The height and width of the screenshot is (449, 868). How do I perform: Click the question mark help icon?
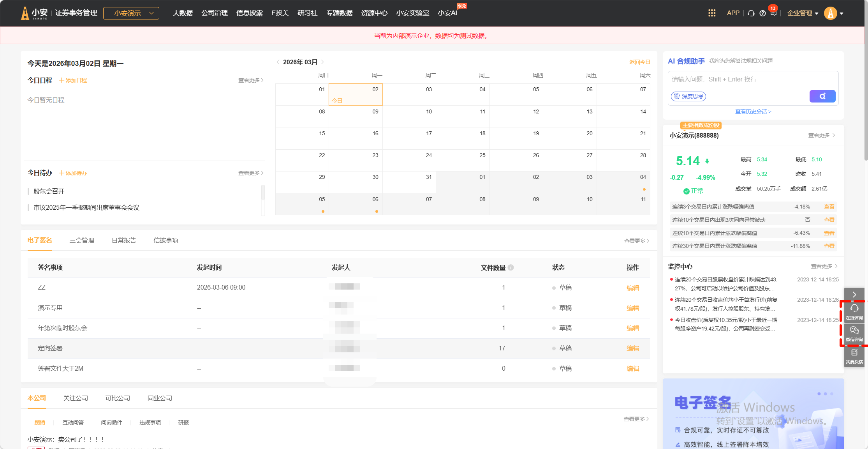762,13
